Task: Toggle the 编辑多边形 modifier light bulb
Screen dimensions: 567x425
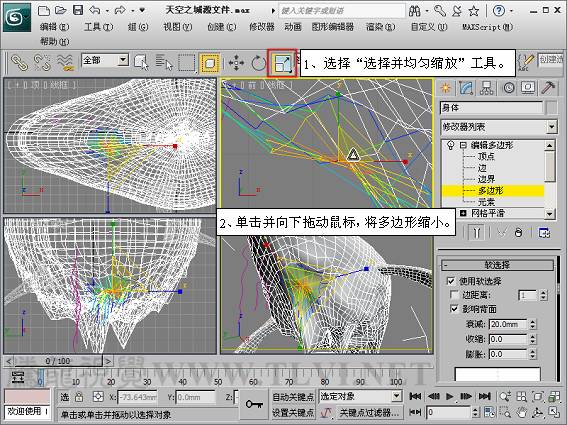Action: pyautogui.click(x=451, y=145)
